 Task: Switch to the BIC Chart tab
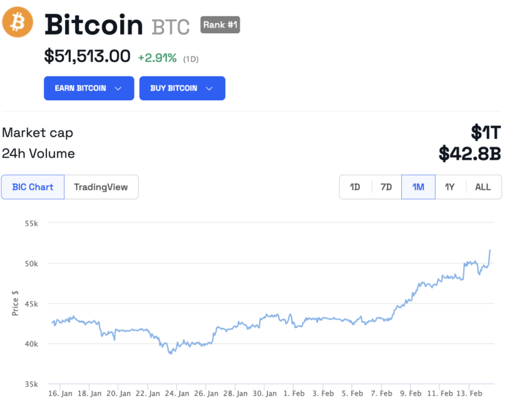click(x=33, y=187)
